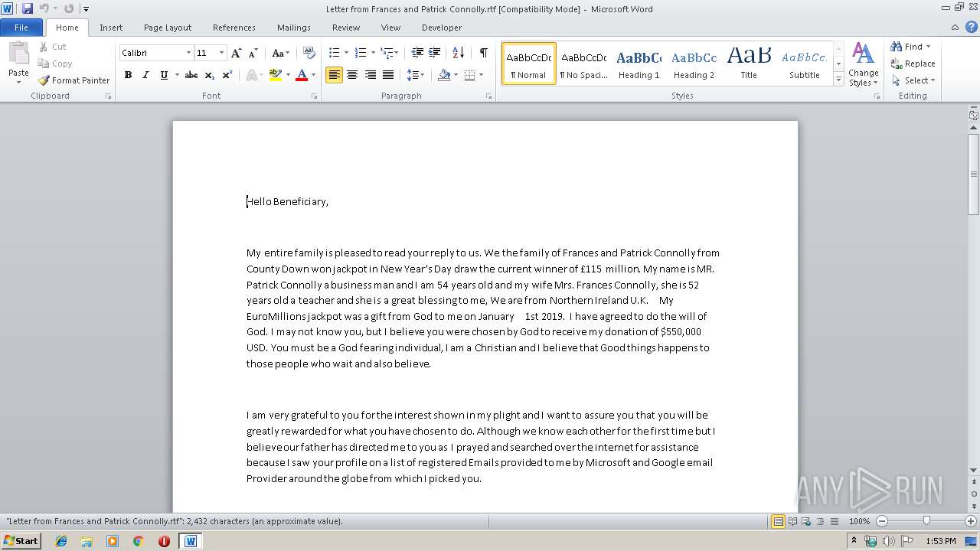The height and width of the screenshot is (551, 980).
Task: Open the borders dropdown arrow
Action: pos(480,75)
